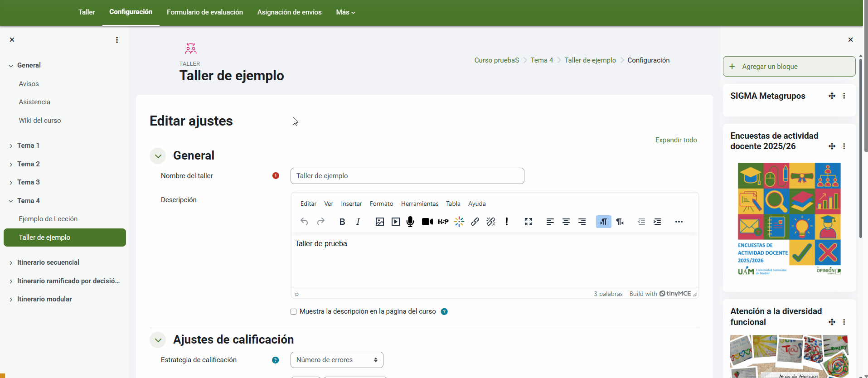868x378 pixels.
Task: Align text left in editor
Action: click(550, 222)
